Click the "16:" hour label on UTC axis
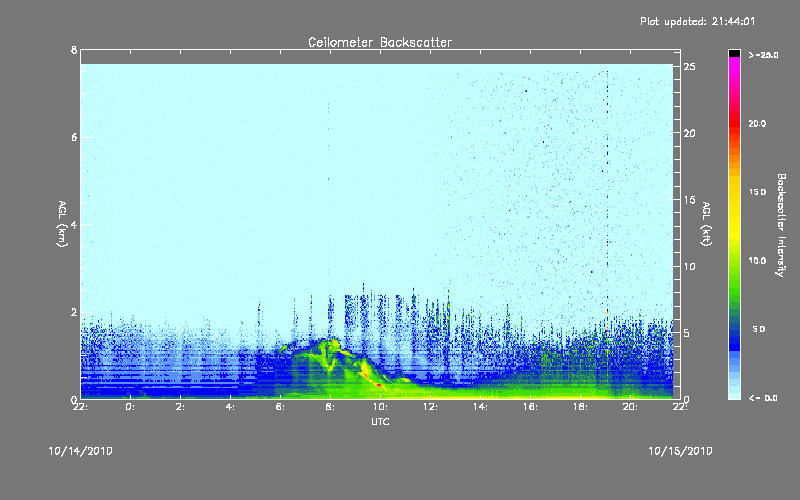This screenshot has height=500, width=800. [530, 407]
